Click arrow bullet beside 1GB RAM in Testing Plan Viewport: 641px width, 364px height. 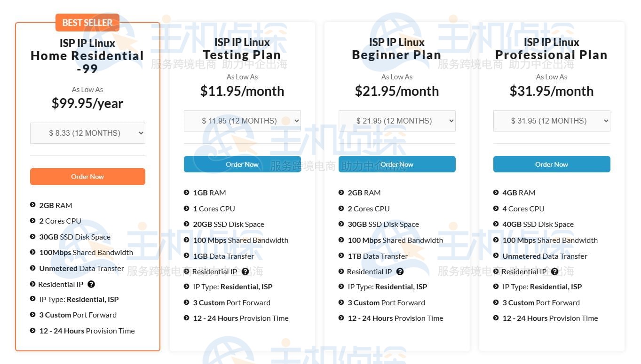(187, 193)
